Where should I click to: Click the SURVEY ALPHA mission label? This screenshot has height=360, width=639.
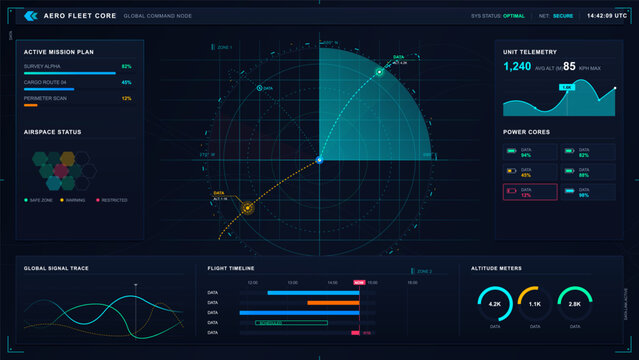42,66
